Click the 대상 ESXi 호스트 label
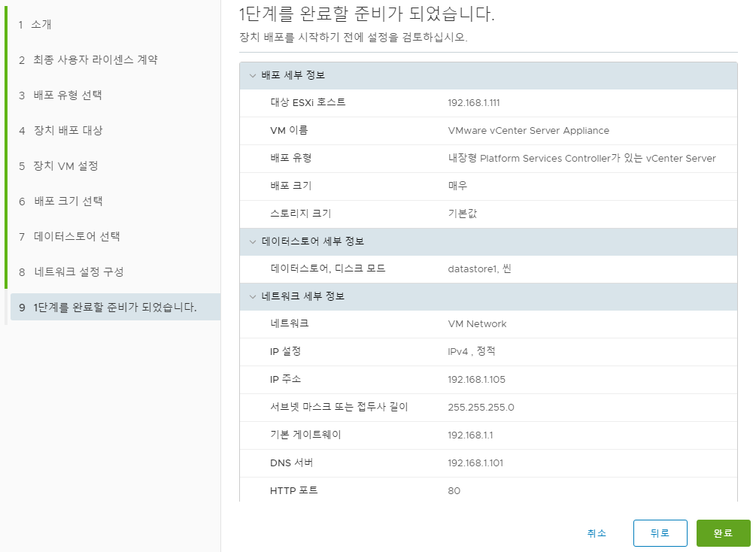The image size is (756, 552). (308, 102)
